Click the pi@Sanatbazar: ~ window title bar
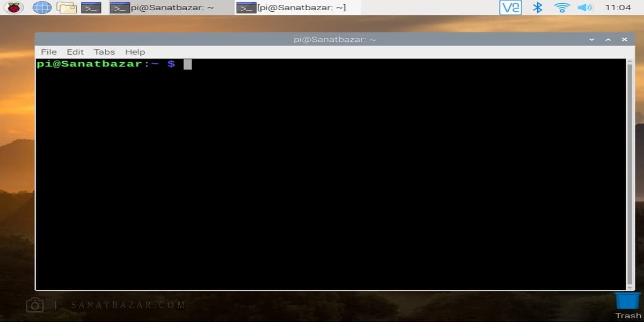This screenshot has width=644, height=322. [x=334, y=39]
